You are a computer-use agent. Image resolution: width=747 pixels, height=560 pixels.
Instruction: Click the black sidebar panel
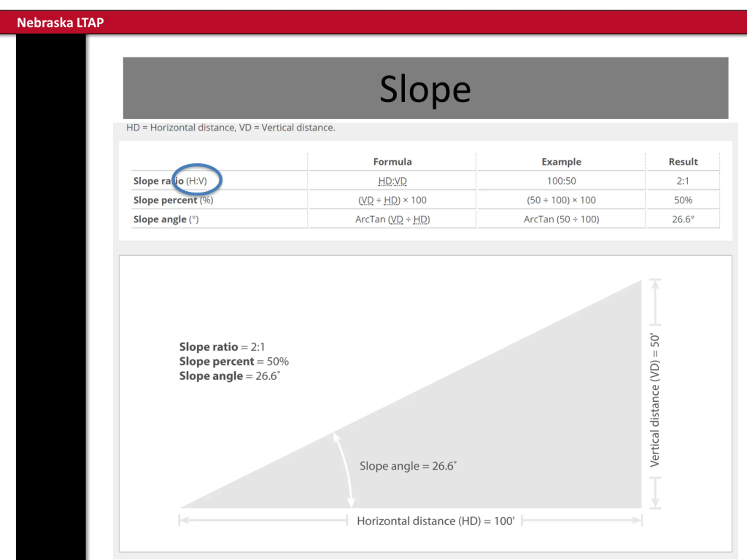point(51,297)
